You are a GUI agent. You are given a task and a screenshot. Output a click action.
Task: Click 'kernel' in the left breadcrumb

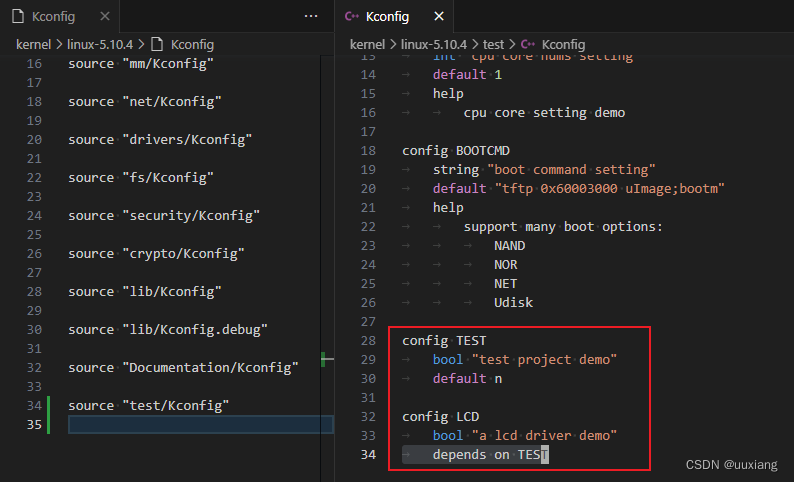pyautogui.click(x=33, y=45)
